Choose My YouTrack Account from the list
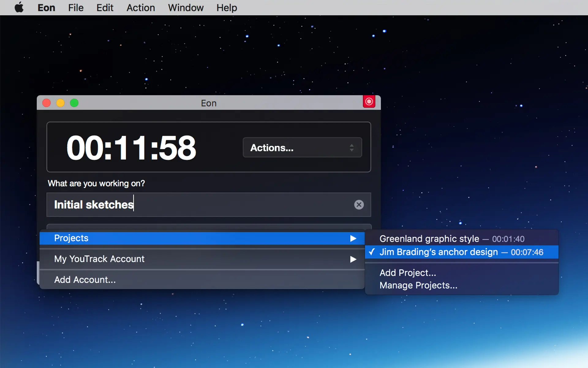 pyautogui.click(x=202, y=259)
